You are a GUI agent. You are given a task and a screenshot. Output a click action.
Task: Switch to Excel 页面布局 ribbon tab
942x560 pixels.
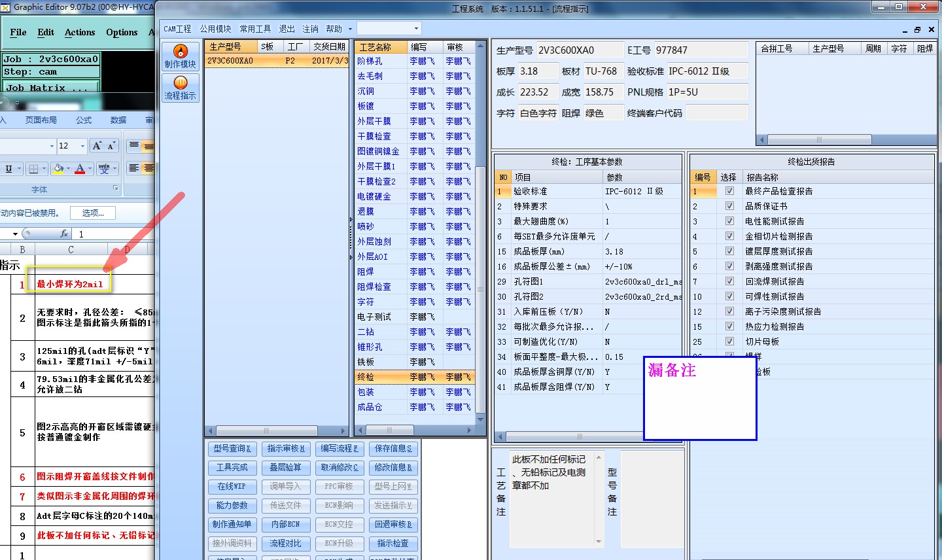point(41,120)
